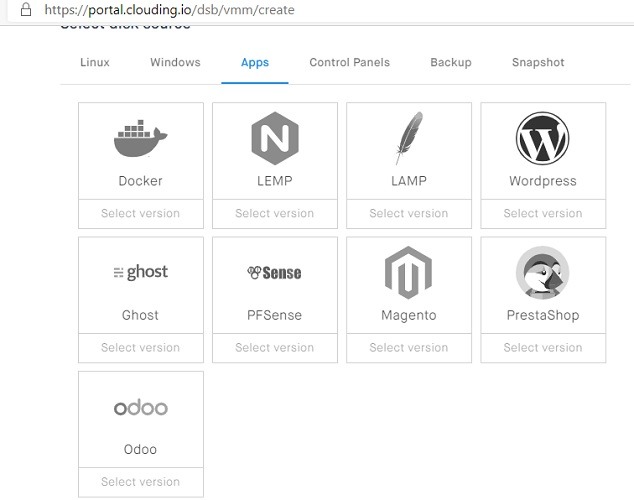Screen dimensions: 634x500
Task: Click the LEMP label text
Action: pos(275,181)
